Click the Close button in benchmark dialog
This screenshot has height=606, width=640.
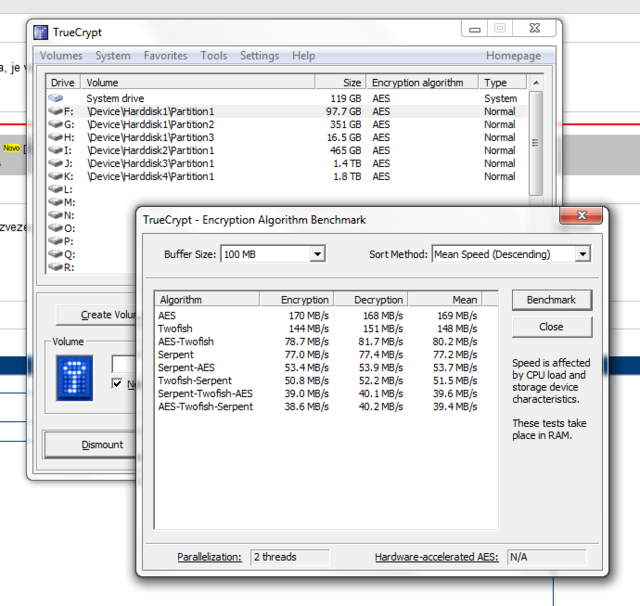point(551,327)
